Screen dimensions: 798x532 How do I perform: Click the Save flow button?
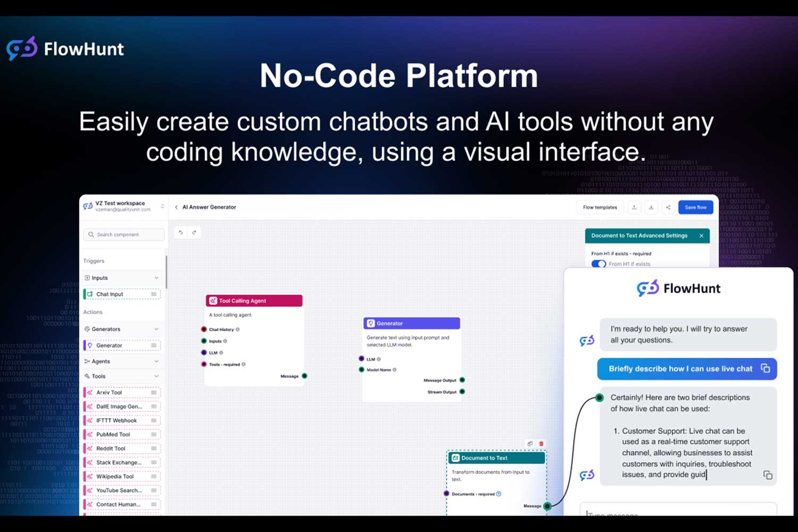click(696, 207)
